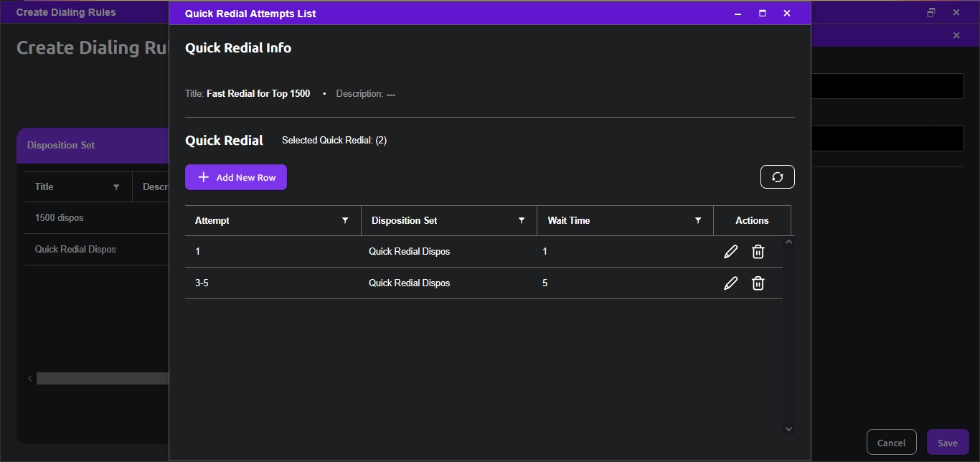Open the Title column filter in Disposition Set panel
Viewport: 980px width, 462px height.
tap(116, 187)
